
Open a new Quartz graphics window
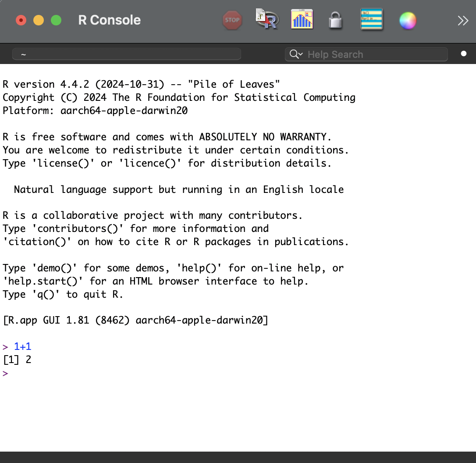(302, 20)
